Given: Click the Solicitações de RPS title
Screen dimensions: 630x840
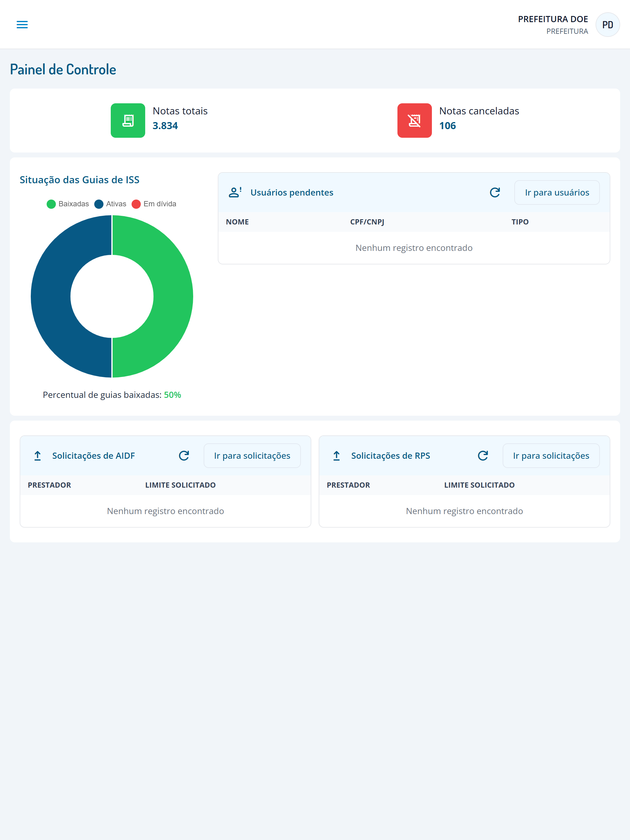Looking at the screenshot, I should click(x=390, y=456).
